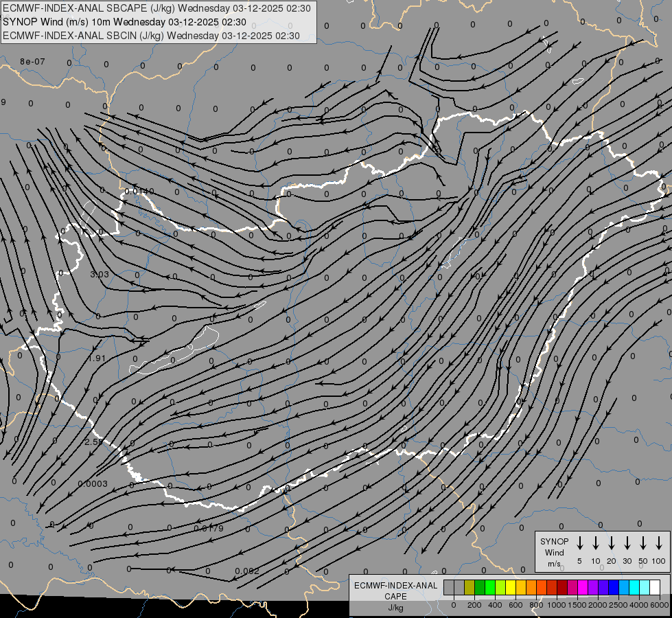Pick the sky blue swatch right of 2500
The image size is (672, 618).
click(x=624, y=587)
